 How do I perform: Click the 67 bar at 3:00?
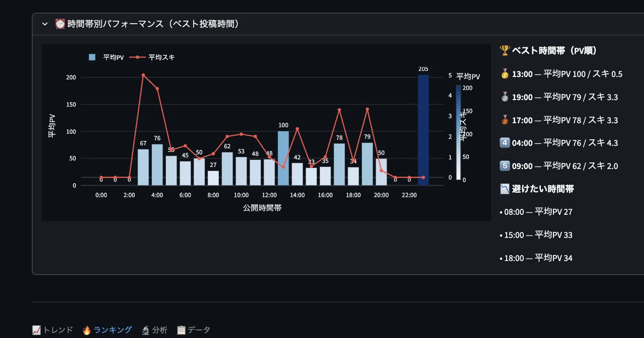(x=143, y=167)
